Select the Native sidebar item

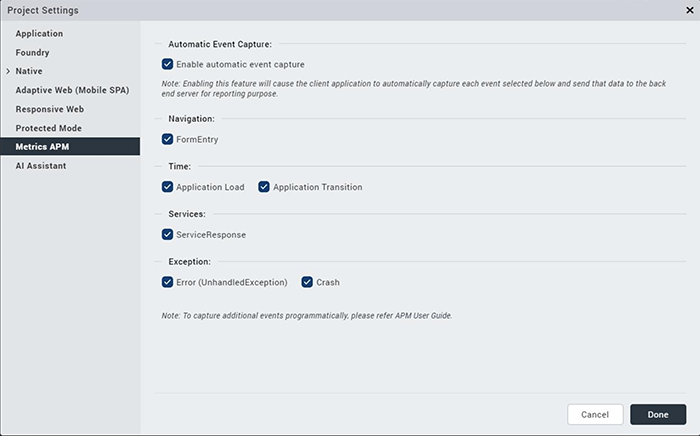[29, 72]
